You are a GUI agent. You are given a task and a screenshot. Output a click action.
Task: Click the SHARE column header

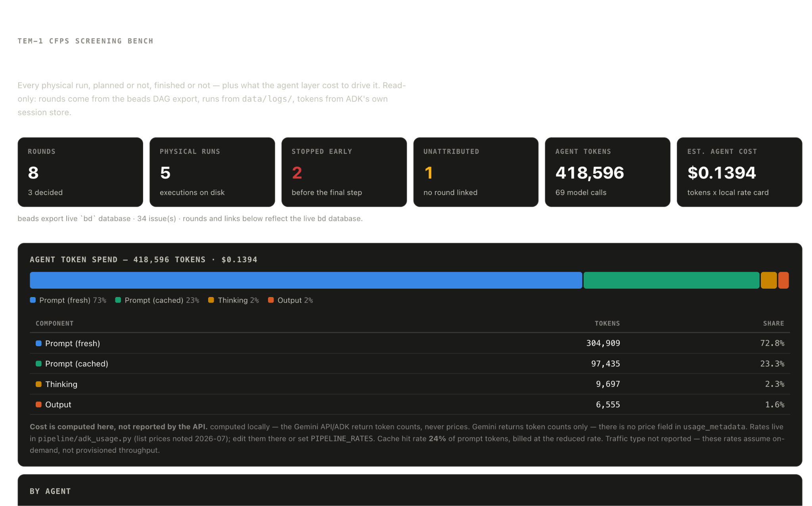click(774, 323)
